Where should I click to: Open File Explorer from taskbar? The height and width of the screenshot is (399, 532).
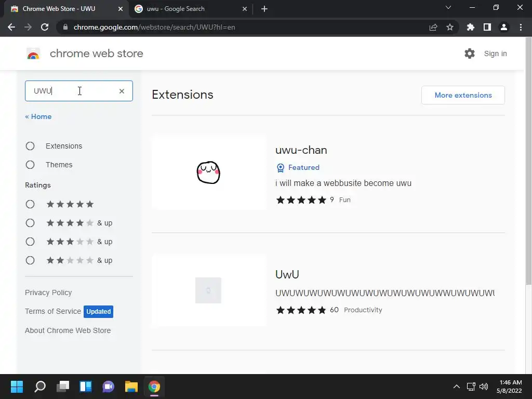coord(131,387)
